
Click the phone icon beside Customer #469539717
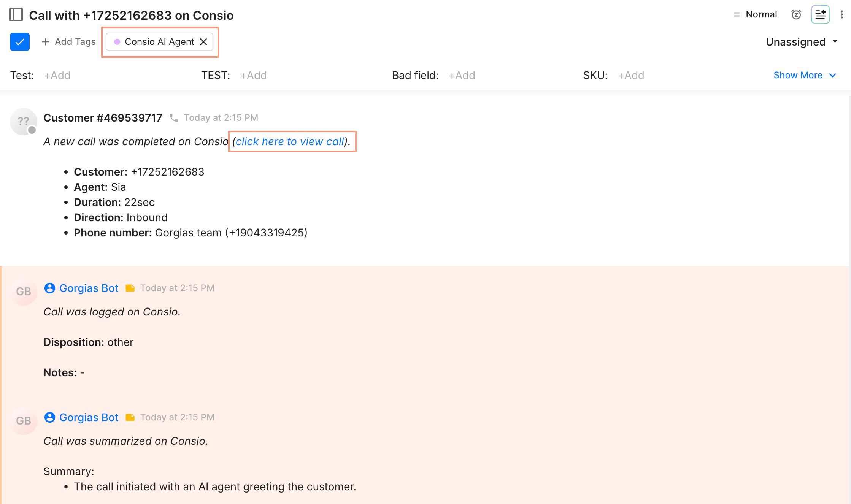click(x=174, y=118)
